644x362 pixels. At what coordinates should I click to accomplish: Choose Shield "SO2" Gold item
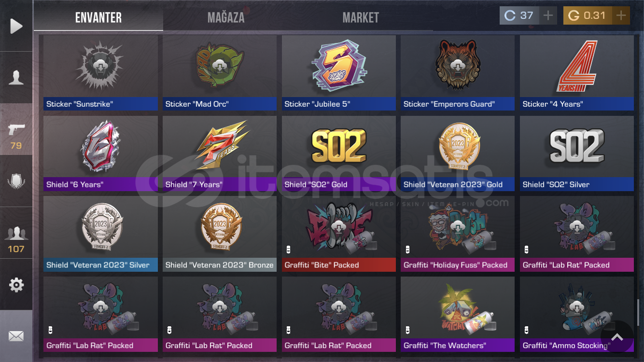click(x=338, y=153)
